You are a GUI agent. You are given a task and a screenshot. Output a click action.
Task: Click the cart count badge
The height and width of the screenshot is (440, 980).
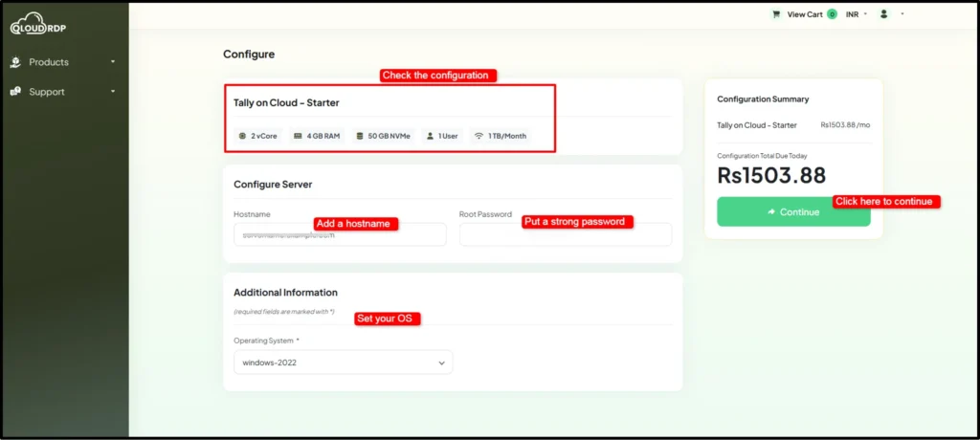pos(832,13)
